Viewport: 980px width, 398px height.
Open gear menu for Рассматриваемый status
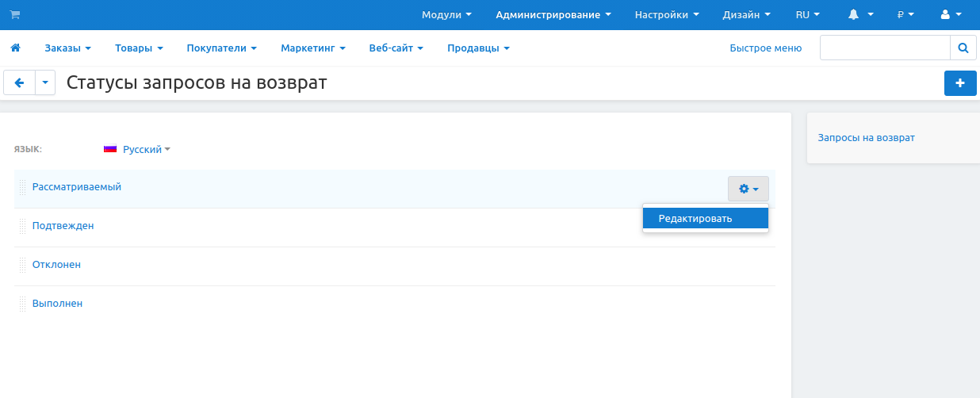(x=748, y=189)
